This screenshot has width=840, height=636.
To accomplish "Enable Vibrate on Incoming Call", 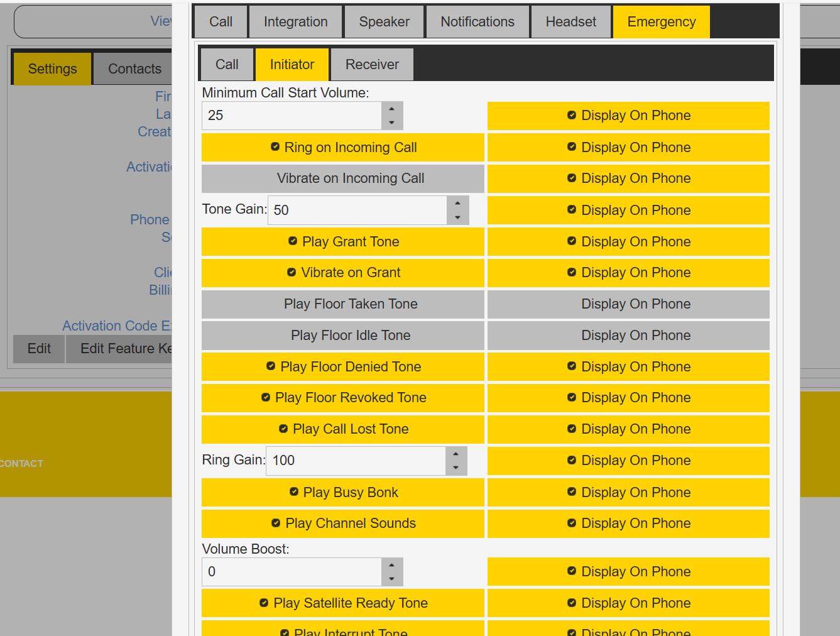I will (x=343, y=178).
